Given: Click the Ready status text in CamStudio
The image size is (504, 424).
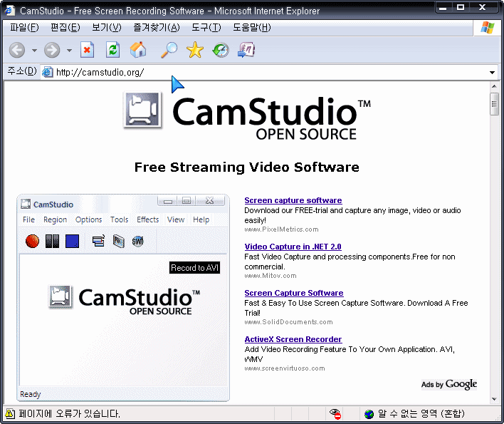Looking at the screenshot, I should pyautogui.click(x=30, y=394).
